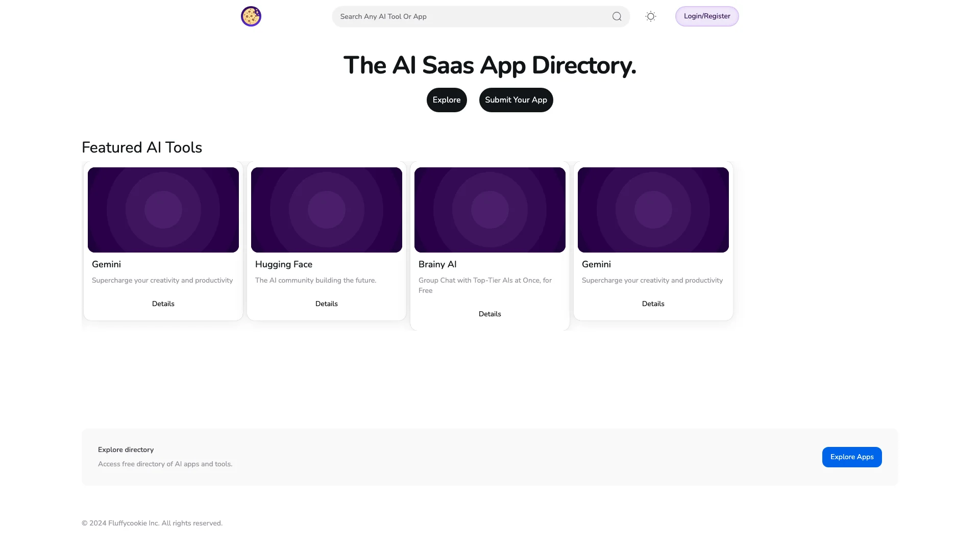The width and height of the screenshot is (980, 551).
Task: Click 'Group Chat with Top-Tier AIs' description
Action: (485, 285)
